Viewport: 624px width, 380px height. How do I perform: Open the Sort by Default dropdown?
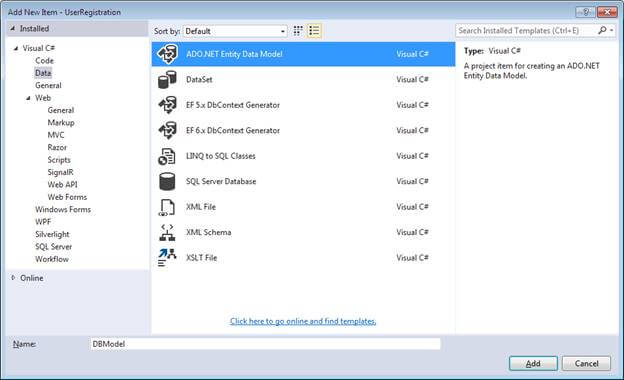pyautogui.click(x=235, y=31)
